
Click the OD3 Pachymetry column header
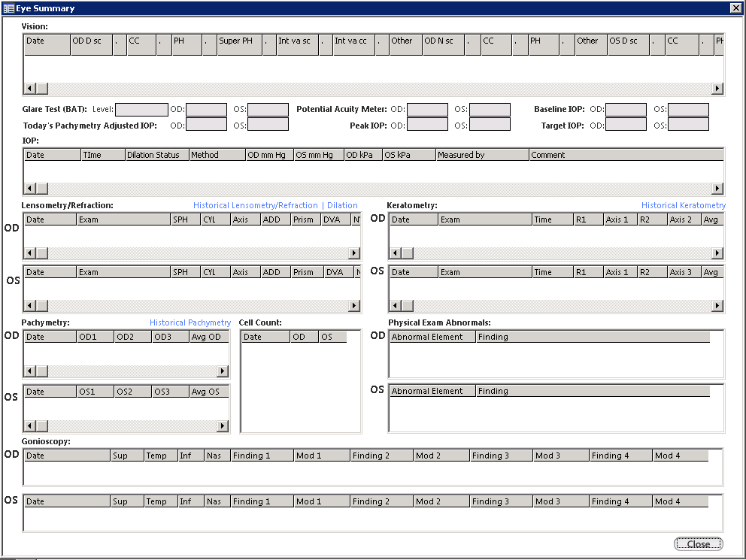(x=170, y=337)
